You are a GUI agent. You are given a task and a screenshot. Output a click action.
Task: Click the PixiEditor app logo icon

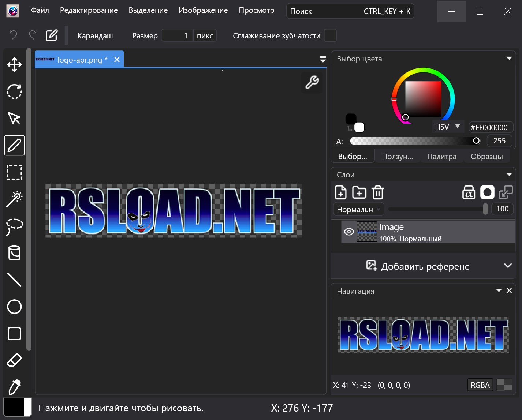(x=13, y=11)
